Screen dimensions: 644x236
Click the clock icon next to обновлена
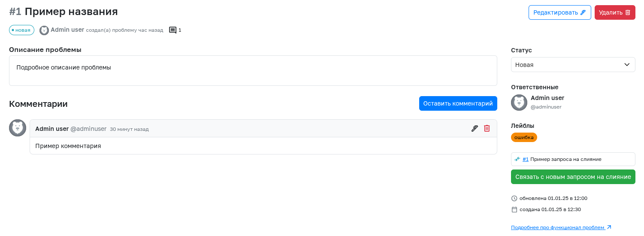514,198
